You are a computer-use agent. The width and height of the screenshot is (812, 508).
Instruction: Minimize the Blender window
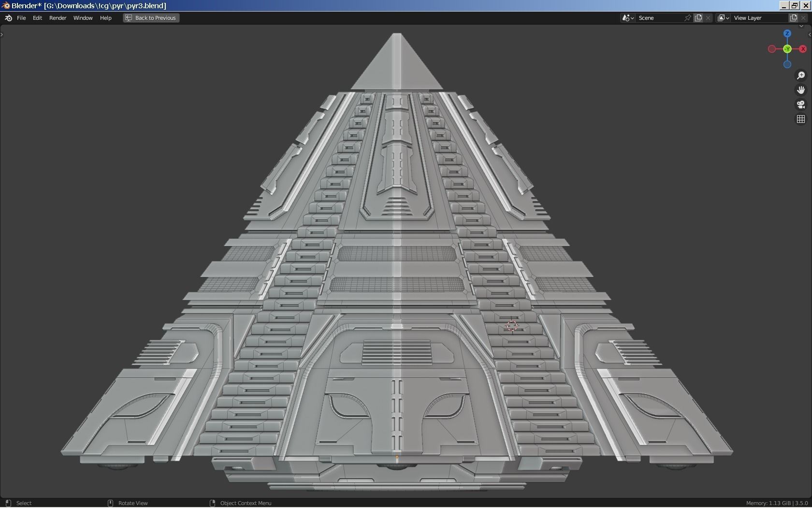coord(784,6)
